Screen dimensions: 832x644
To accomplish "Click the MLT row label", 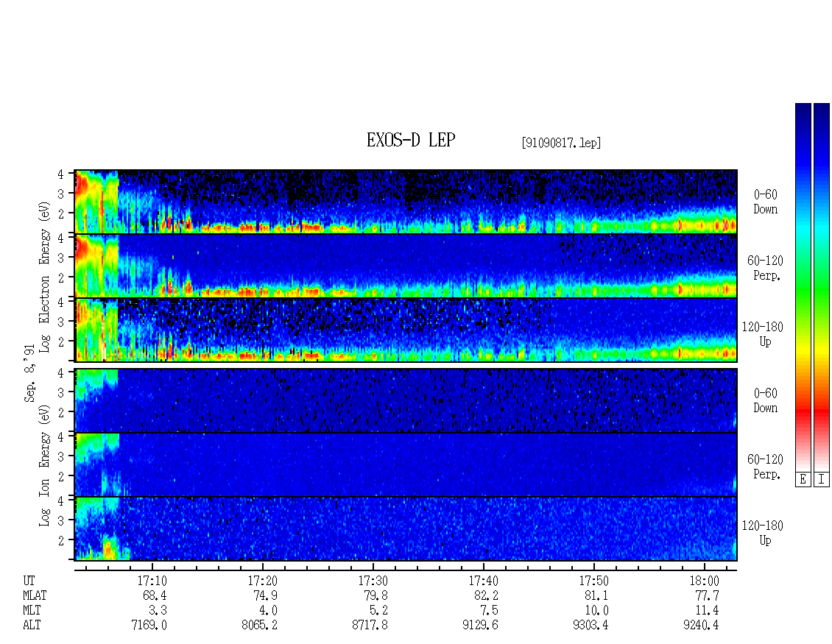I will (x=32, y=611).
